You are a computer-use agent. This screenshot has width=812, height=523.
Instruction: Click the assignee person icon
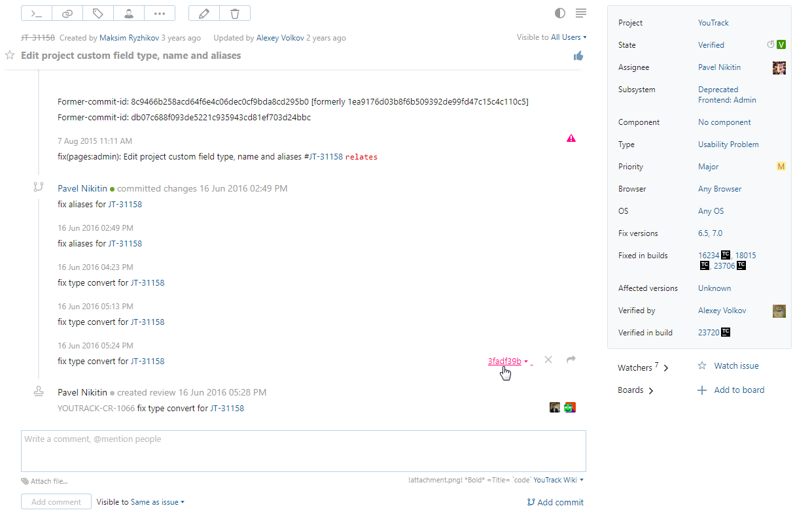pos(128,12)
